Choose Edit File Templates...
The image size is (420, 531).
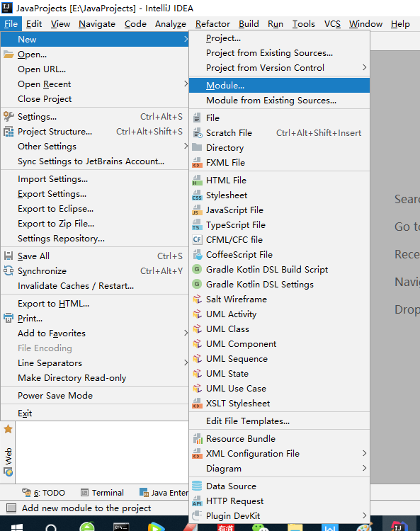point(279,421)
